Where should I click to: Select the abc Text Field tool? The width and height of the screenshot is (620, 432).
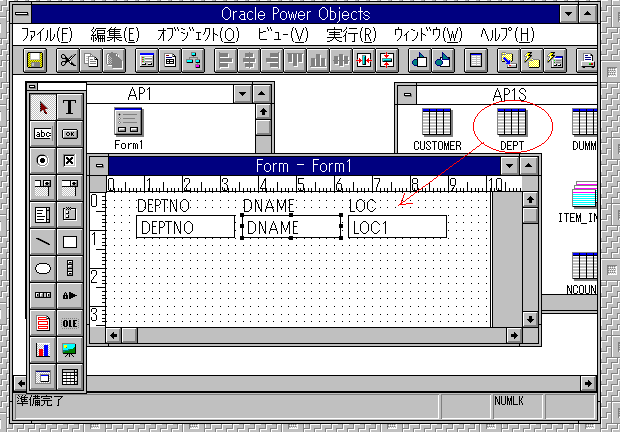[43, 134]
